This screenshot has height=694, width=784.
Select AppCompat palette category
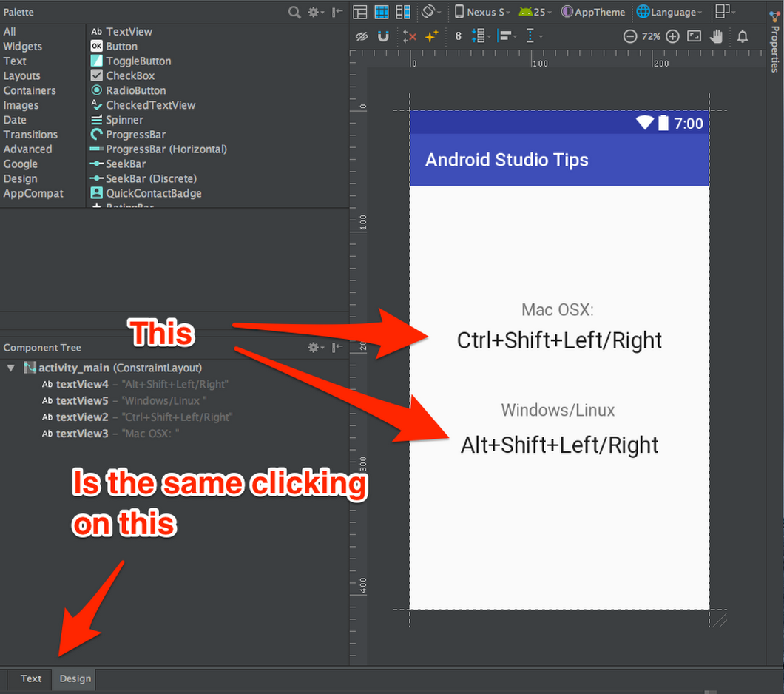point(33,194)
